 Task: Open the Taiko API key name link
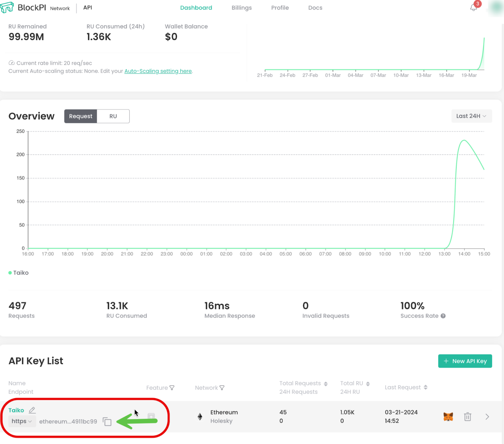click(x=16, y=410)
